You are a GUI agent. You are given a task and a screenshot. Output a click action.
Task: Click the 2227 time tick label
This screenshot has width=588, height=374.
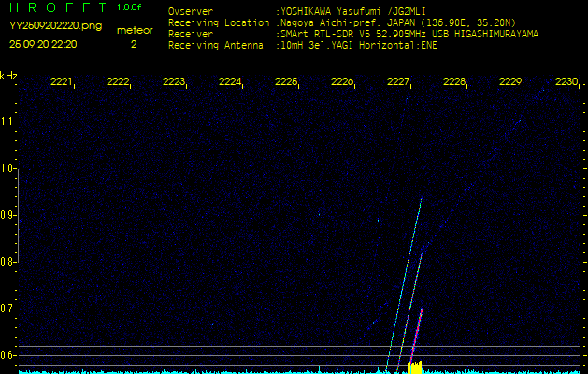click(398, 82)
